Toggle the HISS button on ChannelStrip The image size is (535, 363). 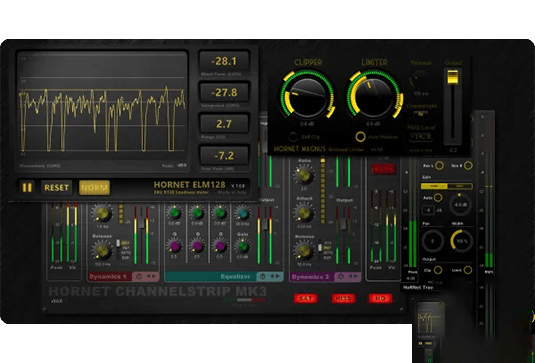click(343, 299)
